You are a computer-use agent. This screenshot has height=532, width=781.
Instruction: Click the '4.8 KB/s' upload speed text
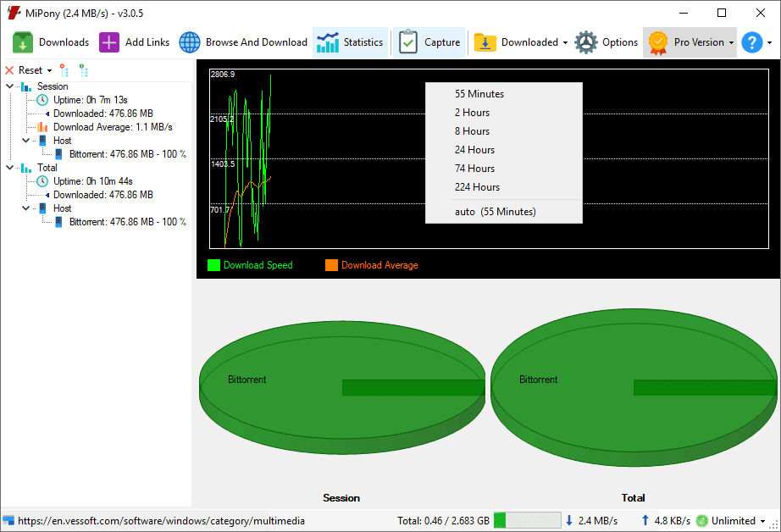[x=672, y=521]
